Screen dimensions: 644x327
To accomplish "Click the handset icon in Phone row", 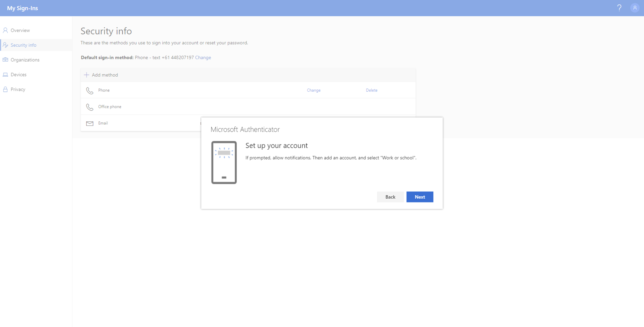I will tap(90, 91).
